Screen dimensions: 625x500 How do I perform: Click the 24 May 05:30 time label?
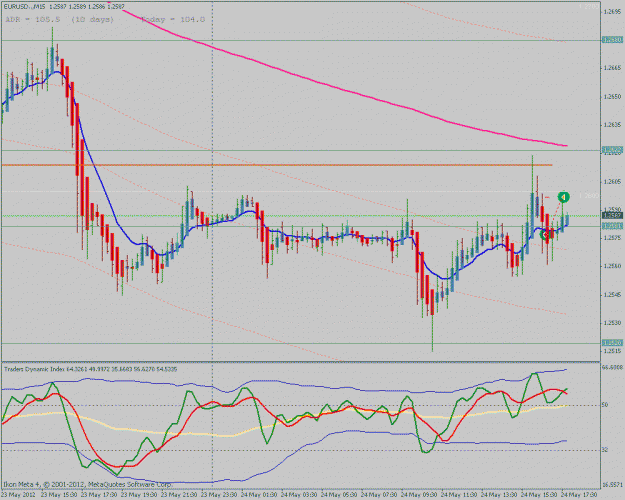click(339, 495)
